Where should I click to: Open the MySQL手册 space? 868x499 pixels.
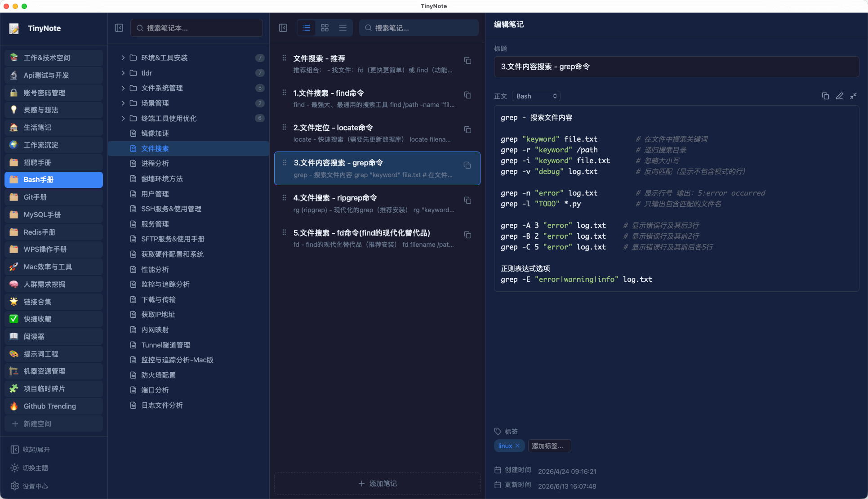coord(53,214)
